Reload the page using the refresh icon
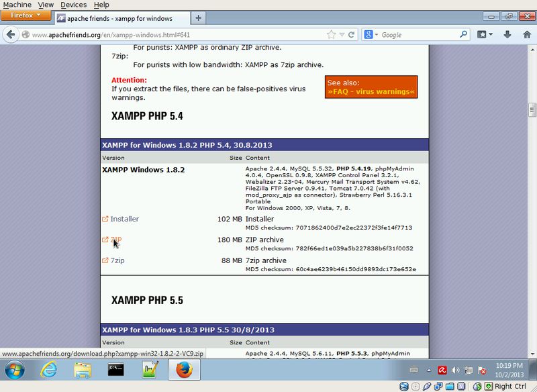Viewport: 537px width, 392px height. (x=352, y=34)
